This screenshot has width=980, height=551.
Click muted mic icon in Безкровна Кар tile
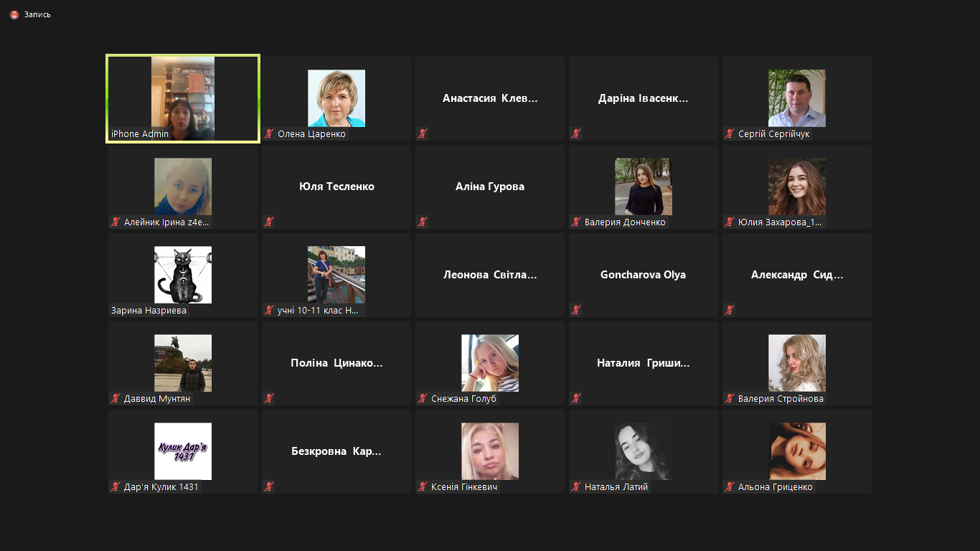(270, 487)
